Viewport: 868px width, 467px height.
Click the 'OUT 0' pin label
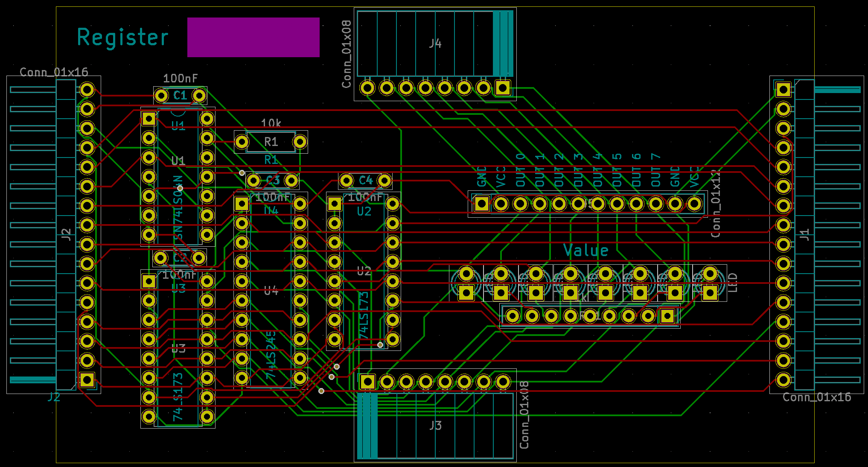[520, 170]
